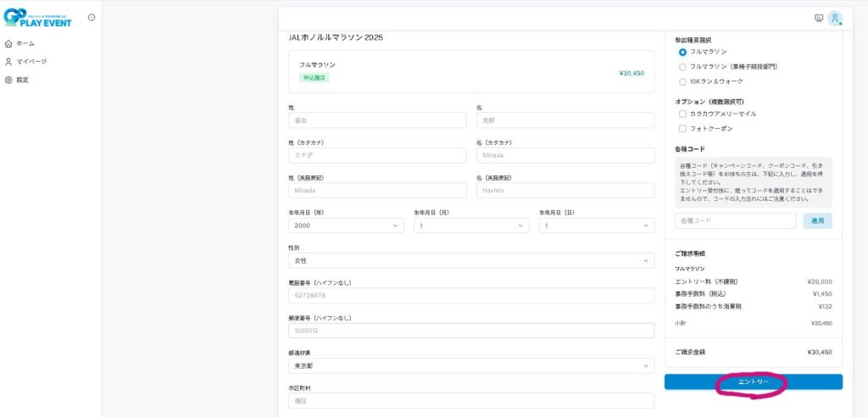The image size is (868, 417).
Task: Click the gear icon beside 設定
Action: tap(8, 80)
